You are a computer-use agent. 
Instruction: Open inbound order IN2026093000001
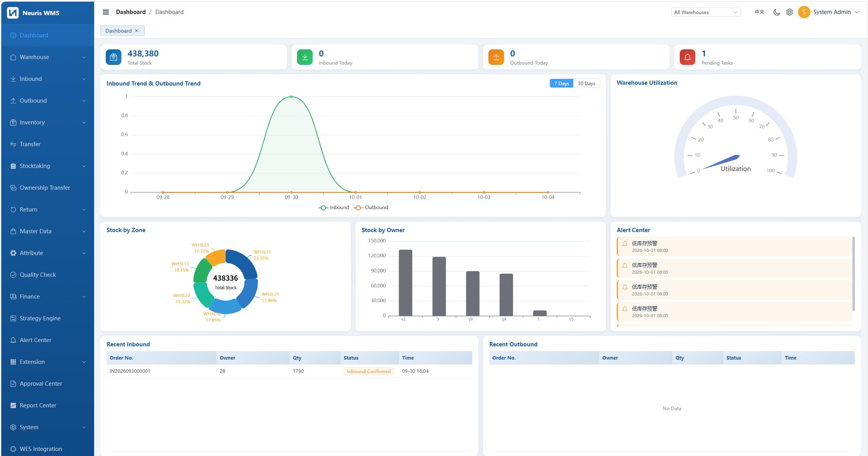(130, 371)
